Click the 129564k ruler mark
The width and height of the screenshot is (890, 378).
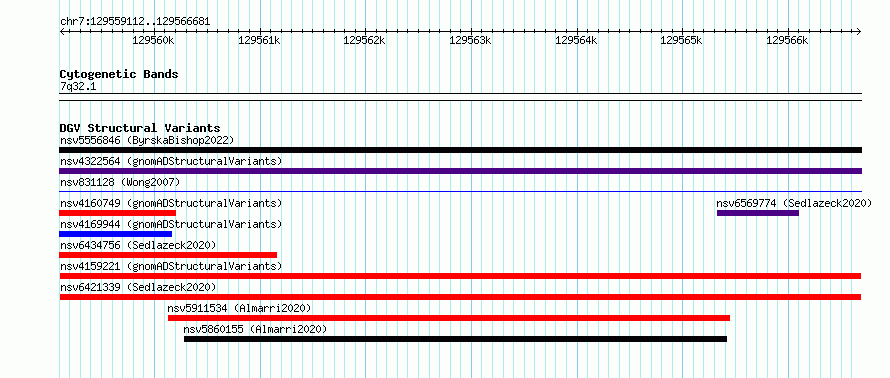coord(576,40)
